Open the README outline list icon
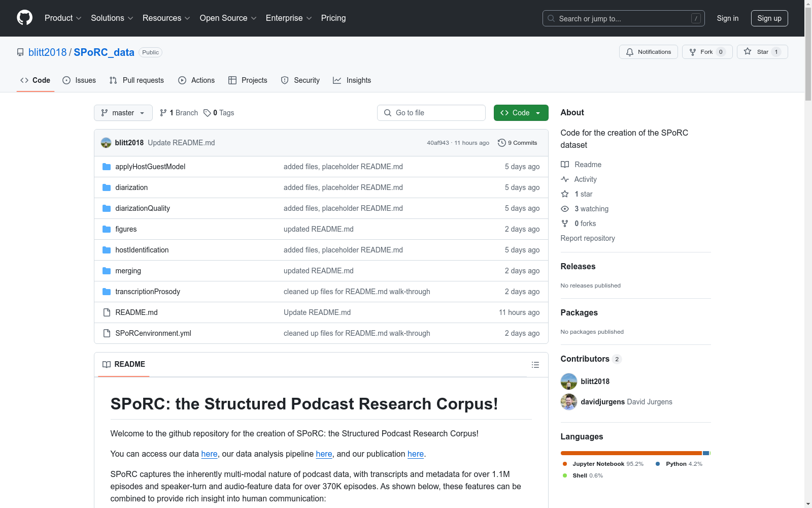 535,365
